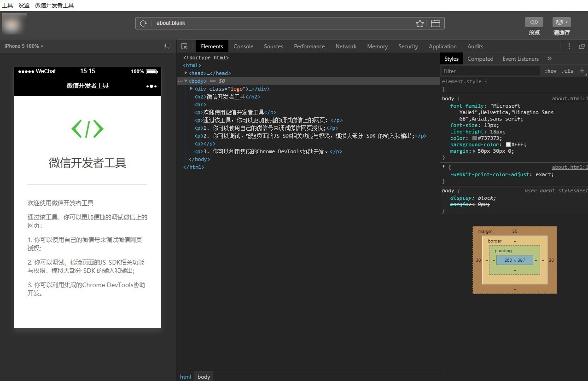Click the reload icon in address bar
588x381 pixels.
point(143,23)
